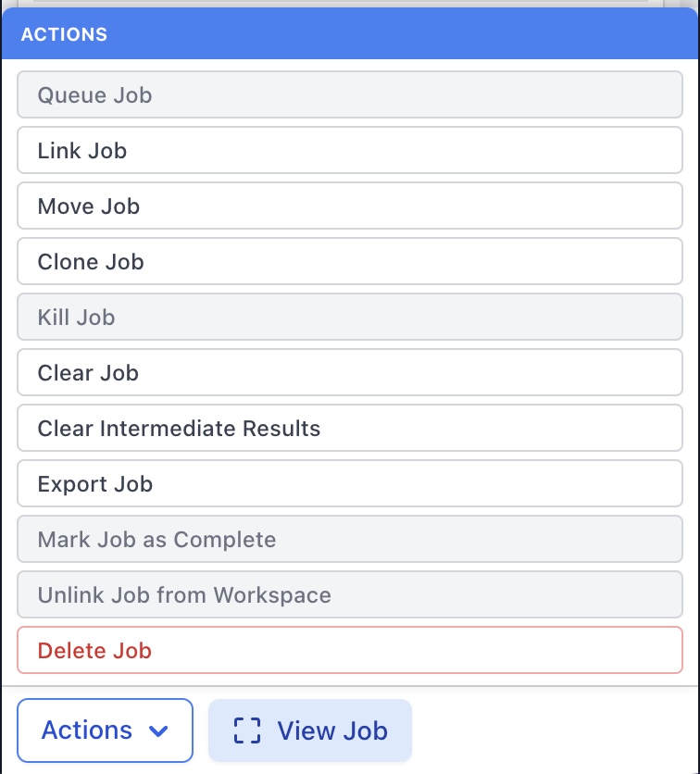Image resolution: width=700 pixels, height=774 pixels.
Task: Select the Clone Job action
Action: [x=349, y=262]
